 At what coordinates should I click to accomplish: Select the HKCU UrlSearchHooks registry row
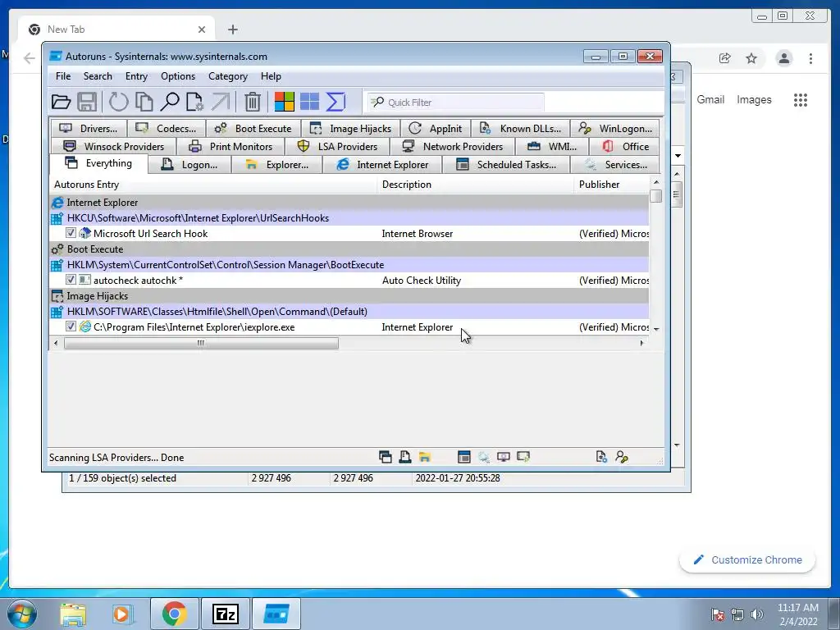pyautogui.click(x=349, y=218)
